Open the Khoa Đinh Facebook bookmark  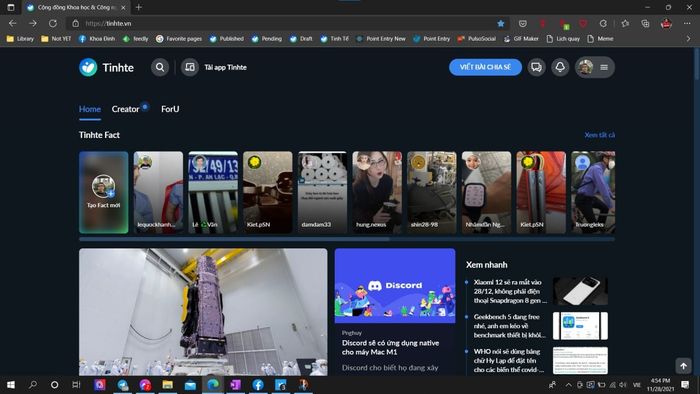tap(97, 39)
